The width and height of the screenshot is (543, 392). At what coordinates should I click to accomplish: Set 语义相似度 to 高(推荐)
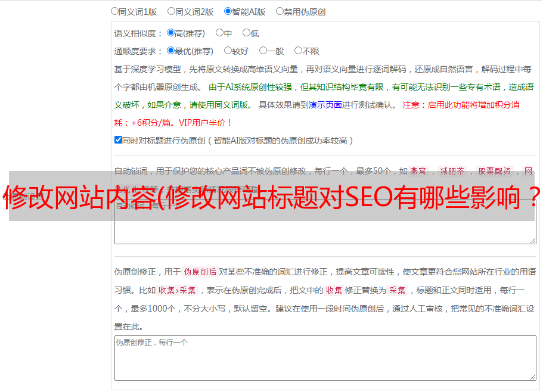(x=170, y=33)
